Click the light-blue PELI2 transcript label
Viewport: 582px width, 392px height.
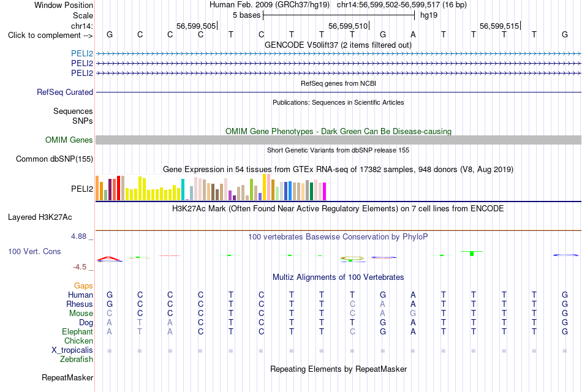coord(82,54)
